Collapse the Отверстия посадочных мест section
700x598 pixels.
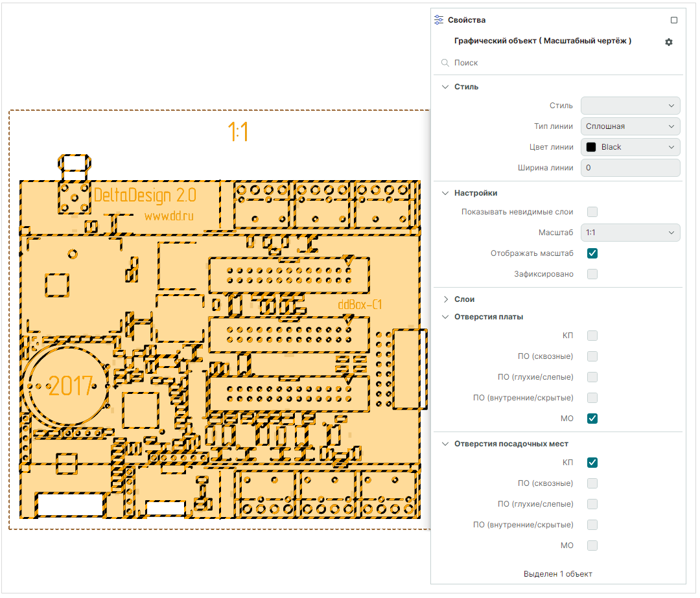[445, 444]
